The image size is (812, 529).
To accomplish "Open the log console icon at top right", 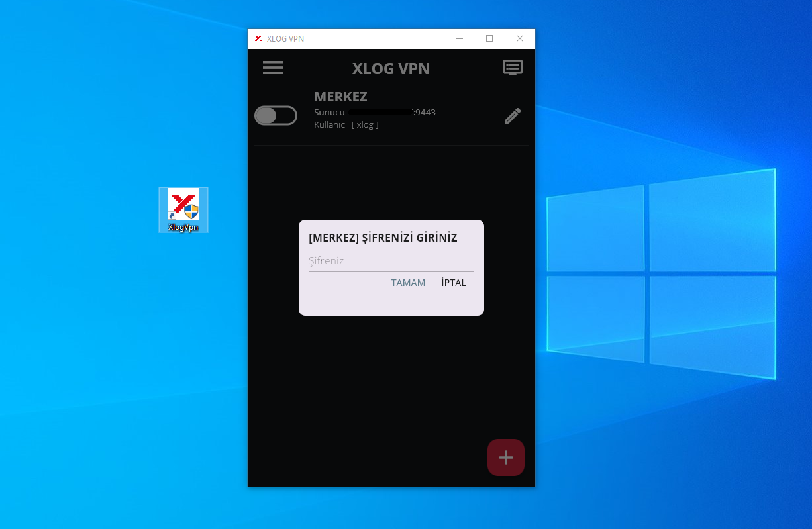I will pos(513,68).
